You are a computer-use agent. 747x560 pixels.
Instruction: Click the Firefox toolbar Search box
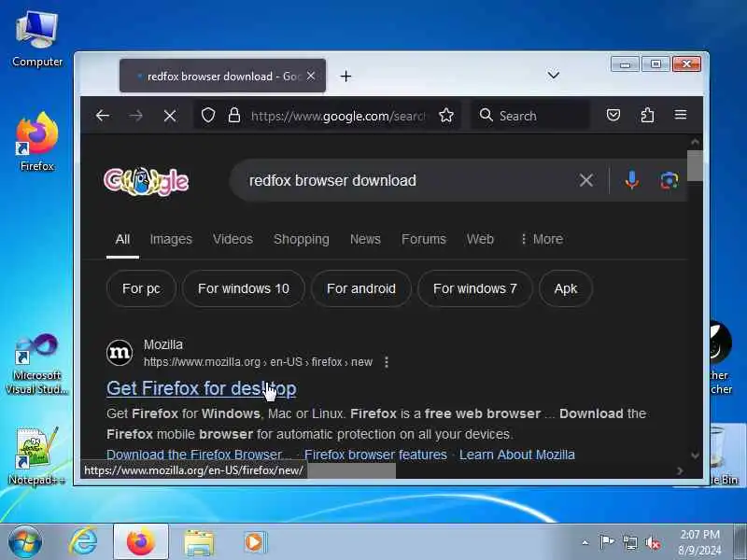(529, 115)
